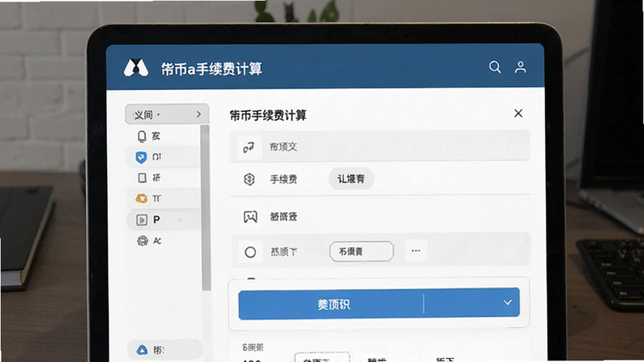Viewport: 644px width, 362px height.
Task: Click the 手续费 row label
Action: (x=283, y=179)
